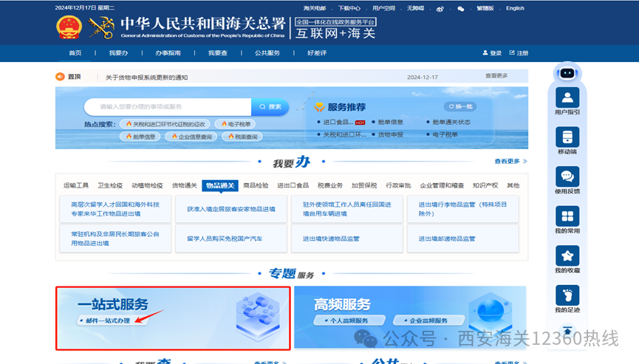Refresh recommendations with 换一批
The image size is (639, 364).
coord(460,106)
